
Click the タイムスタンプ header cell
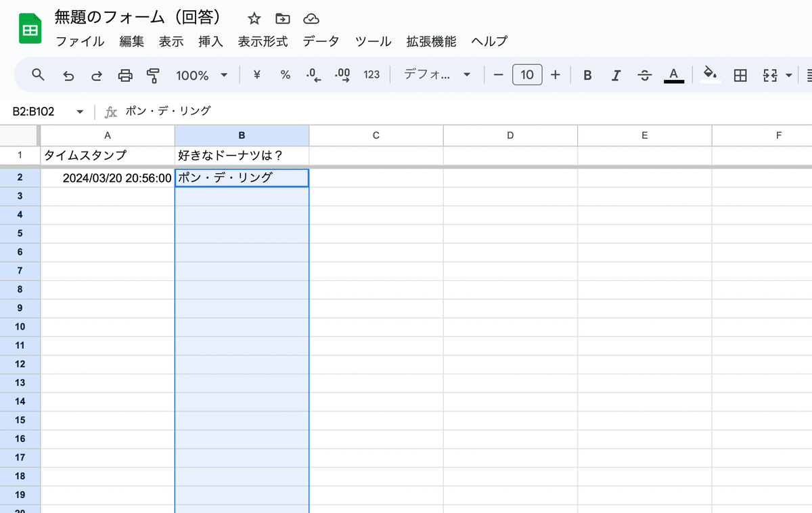coord(108,155)
